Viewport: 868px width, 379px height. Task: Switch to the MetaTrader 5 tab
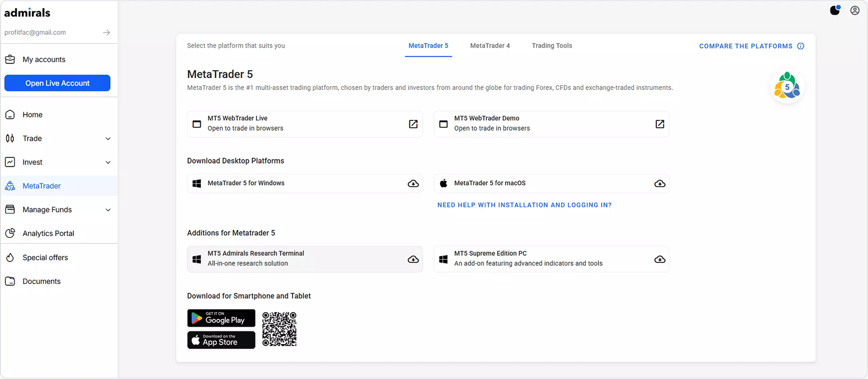point(428,46)
